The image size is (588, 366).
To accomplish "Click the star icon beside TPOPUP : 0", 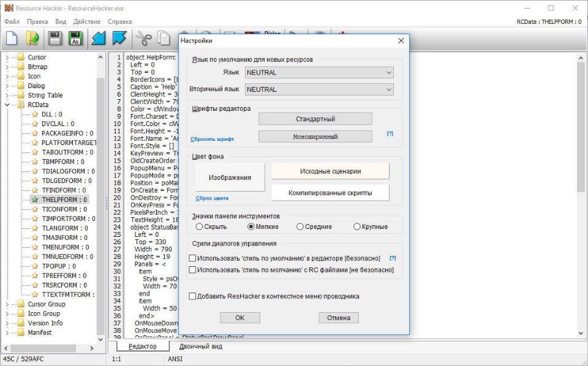I will [x=35, y=266].
